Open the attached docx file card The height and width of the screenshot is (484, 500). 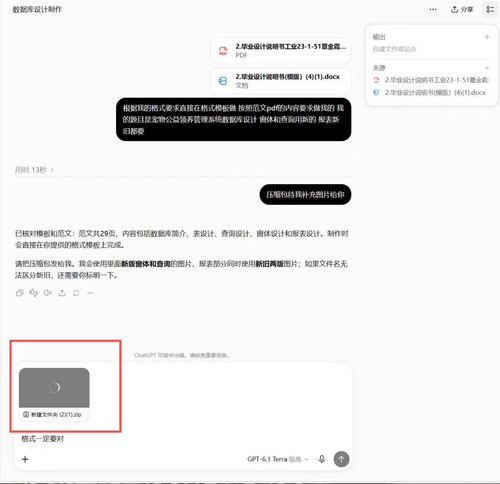coord(281,81)
